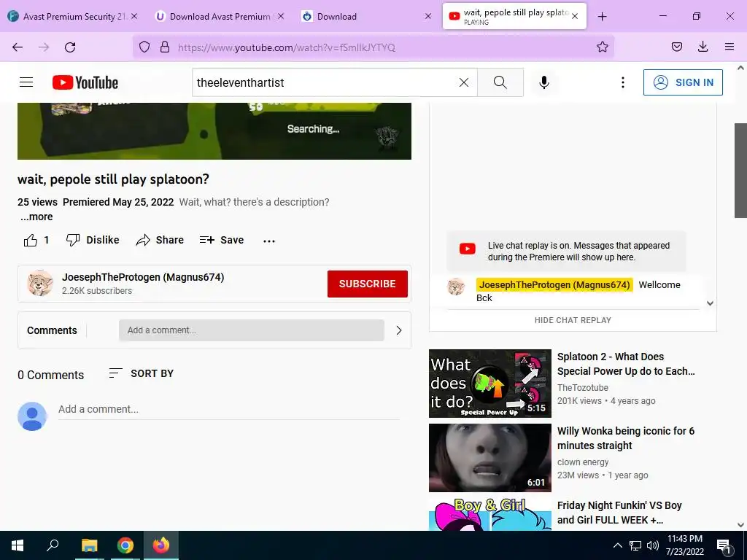
Task: Open Windows notification center
Action: [x=724, y=545]
